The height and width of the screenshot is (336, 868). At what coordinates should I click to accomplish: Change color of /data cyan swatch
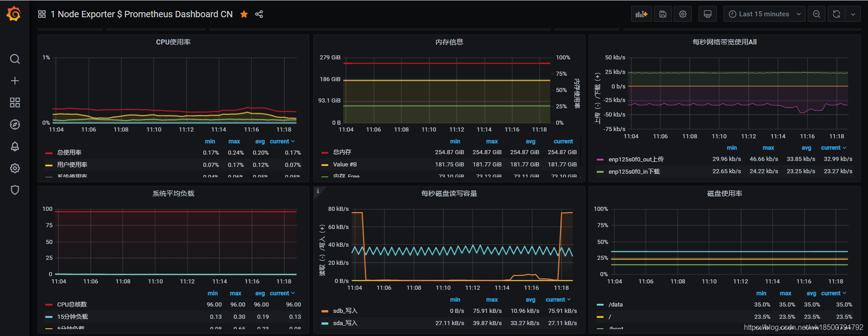point(600,305)
